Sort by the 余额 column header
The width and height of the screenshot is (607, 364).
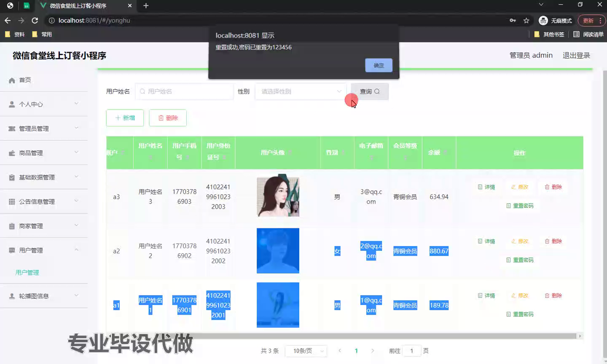point(439,153)
